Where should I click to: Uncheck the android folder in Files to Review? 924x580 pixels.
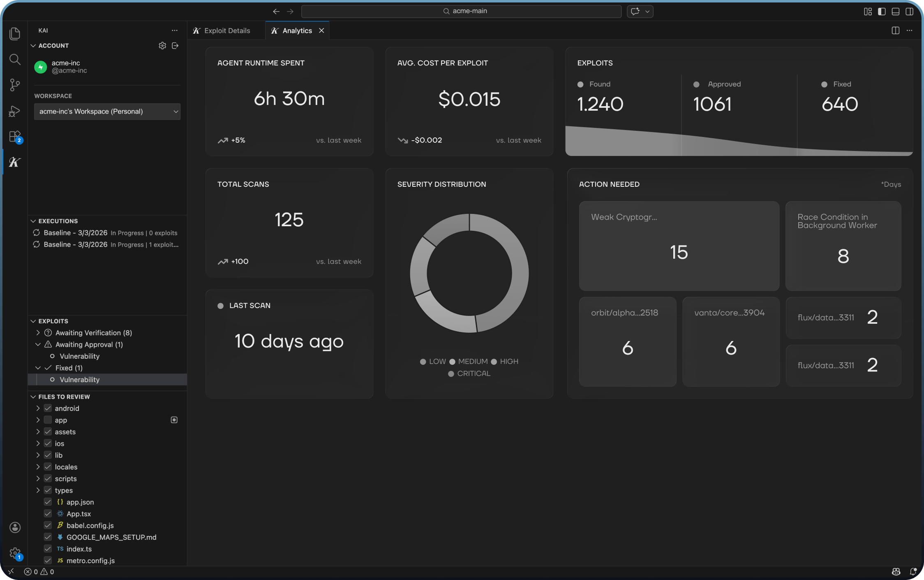pos(47,408)
